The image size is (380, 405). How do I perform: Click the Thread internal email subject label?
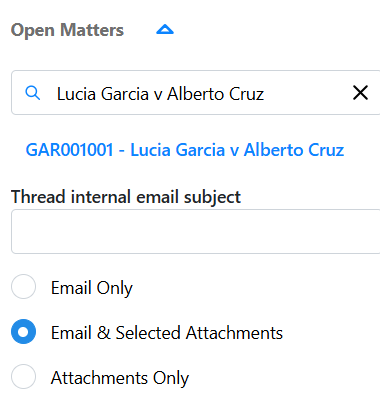click(126, 197)
